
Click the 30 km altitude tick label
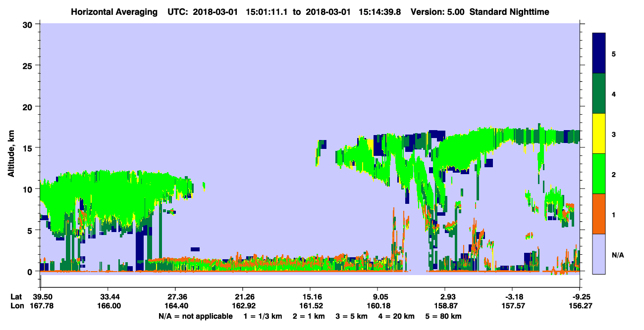click(29, 25)
